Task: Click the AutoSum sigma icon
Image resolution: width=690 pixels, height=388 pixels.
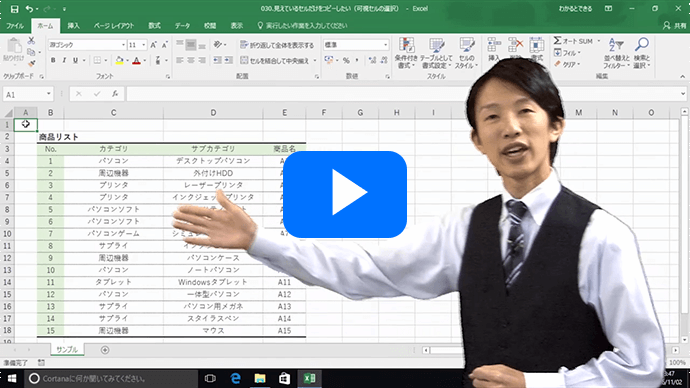Action: pos(558,41)
